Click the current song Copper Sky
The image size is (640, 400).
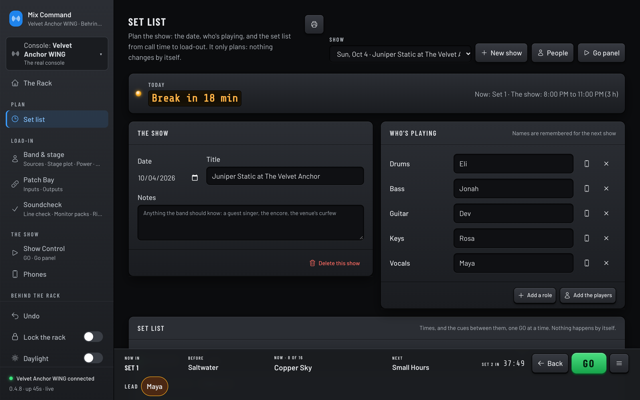coord(293,368)
